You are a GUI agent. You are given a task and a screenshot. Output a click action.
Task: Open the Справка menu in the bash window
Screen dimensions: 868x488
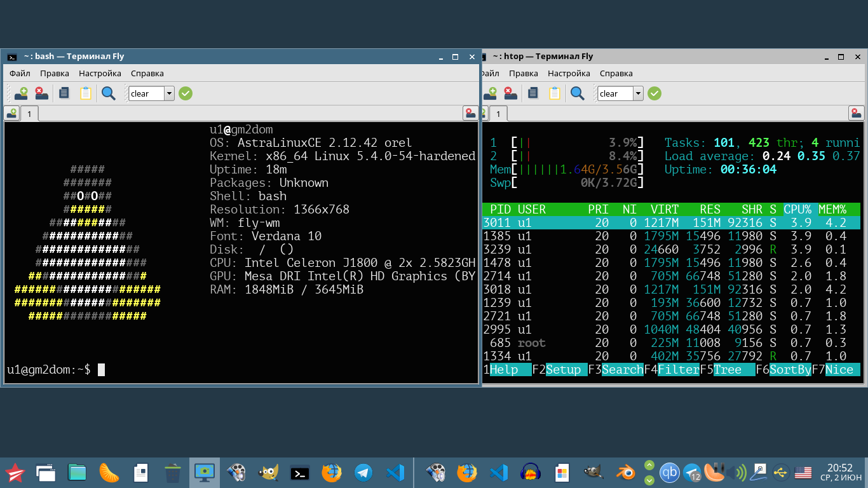coord(147,73)
